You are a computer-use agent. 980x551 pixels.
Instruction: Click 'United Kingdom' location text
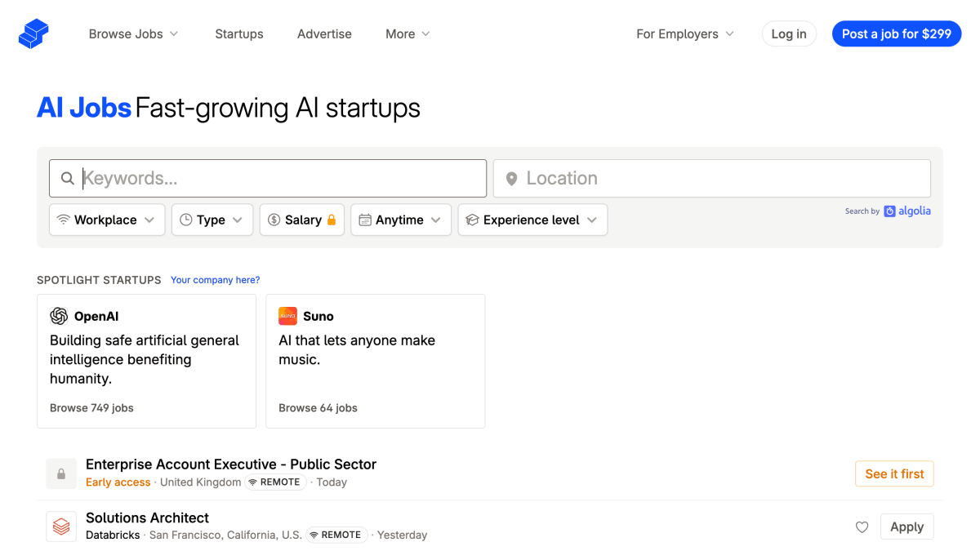click(200, 482)
